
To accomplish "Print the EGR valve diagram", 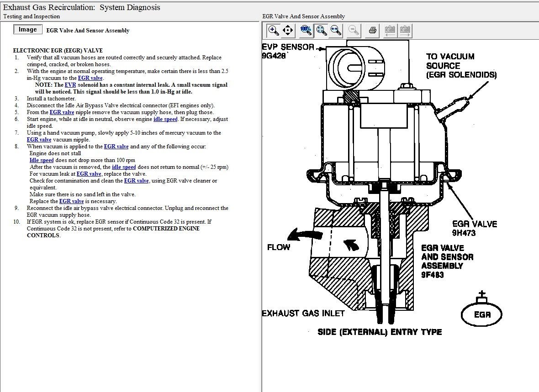I will 373,31.
